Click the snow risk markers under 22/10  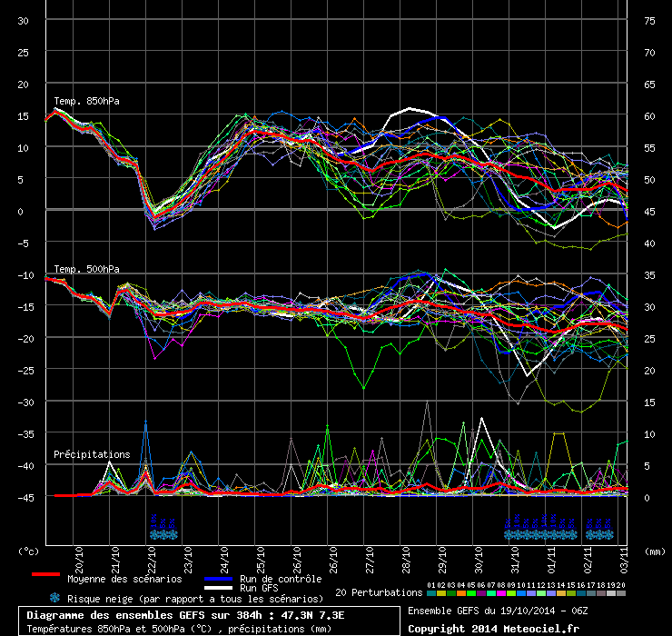point(165,529)
